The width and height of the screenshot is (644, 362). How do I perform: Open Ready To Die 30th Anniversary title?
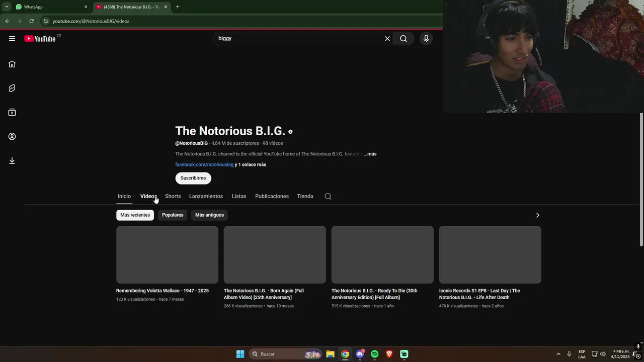pyautogui.click(x=374, y=294)
